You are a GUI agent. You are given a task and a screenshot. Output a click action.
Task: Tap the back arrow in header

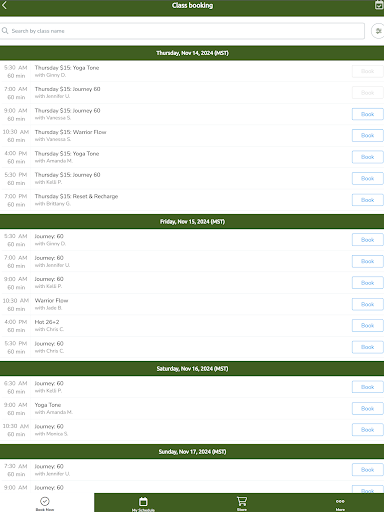click(4, 5)
